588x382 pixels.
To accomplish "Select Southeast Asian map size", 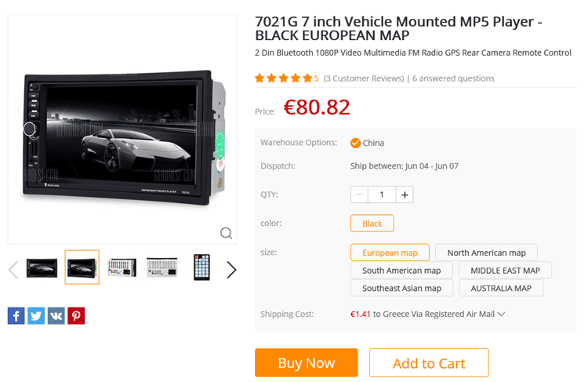I will 401,288.
